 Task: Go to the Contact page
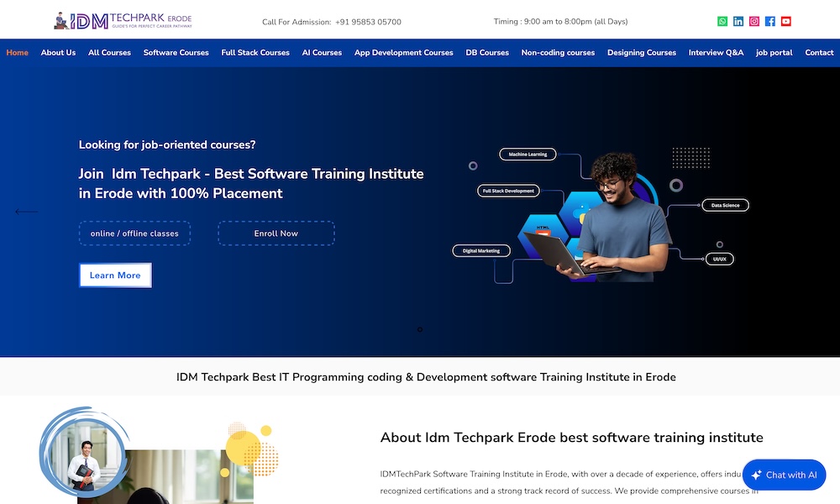(819, 52)
